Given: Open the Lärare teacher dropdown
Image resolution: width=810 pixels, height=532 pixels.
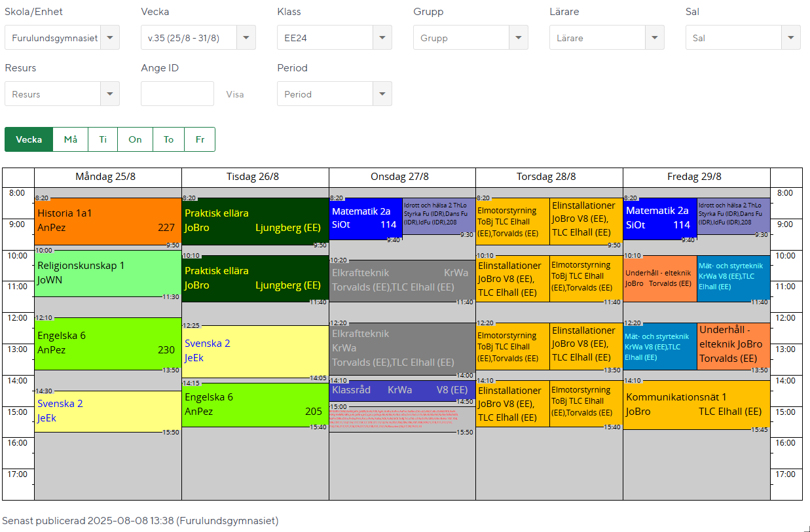Looking at the screenshot, I should click(x=655, y=38).
